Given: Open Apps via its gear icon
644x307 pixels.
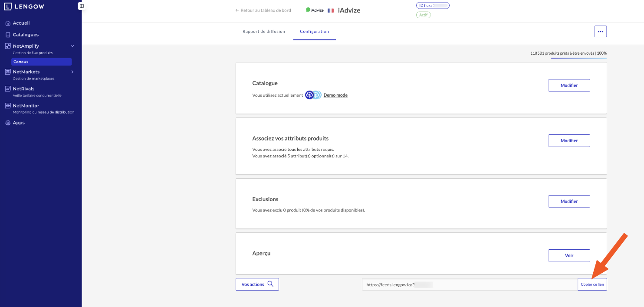Looking at the screenshot, I should (8, 123).
